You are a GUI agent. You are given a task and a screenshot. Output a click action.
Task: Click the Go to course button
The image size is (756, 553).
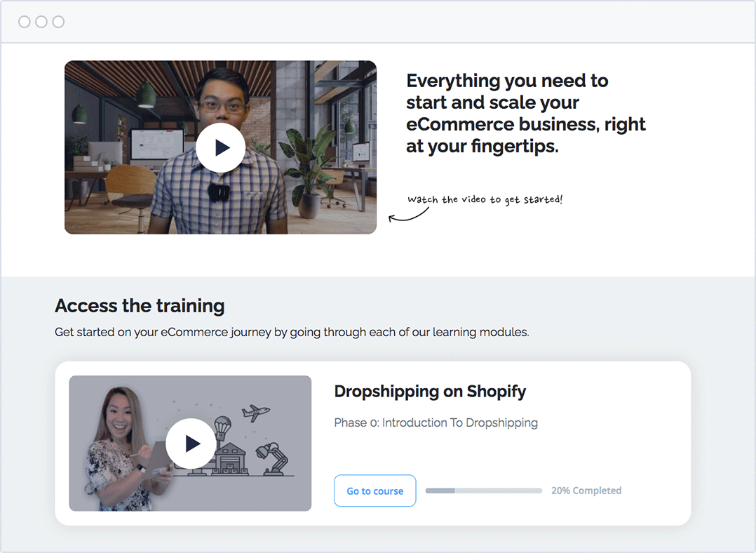click(374, 491)
